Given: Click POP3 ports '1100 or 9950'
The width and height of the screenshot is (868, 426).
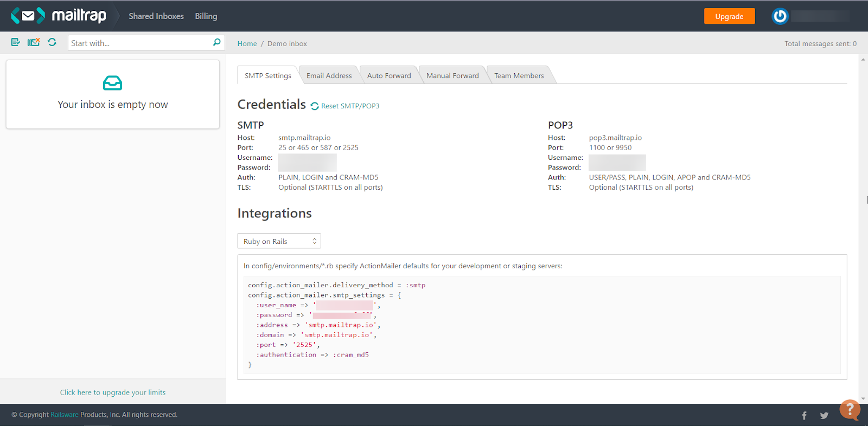Looking at the screenshot, I should coord(610,147).
